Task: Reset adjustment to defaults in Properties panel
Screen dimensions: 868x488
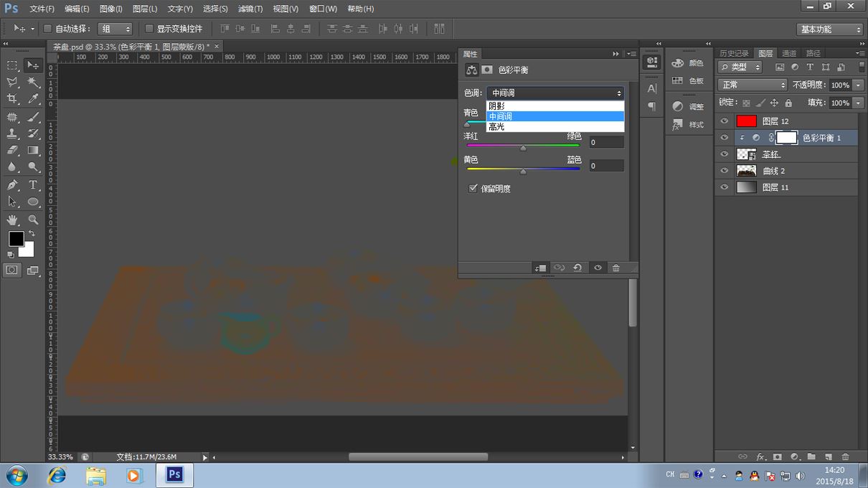Action: pyautogui.click(x=577, y=268)
